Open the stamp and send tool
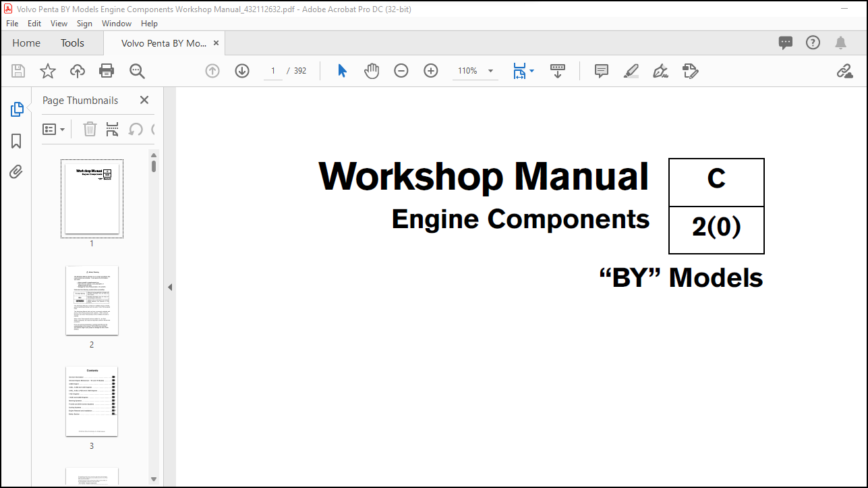The width and height of the screenshot is (868, 488). tap(690, 71)
